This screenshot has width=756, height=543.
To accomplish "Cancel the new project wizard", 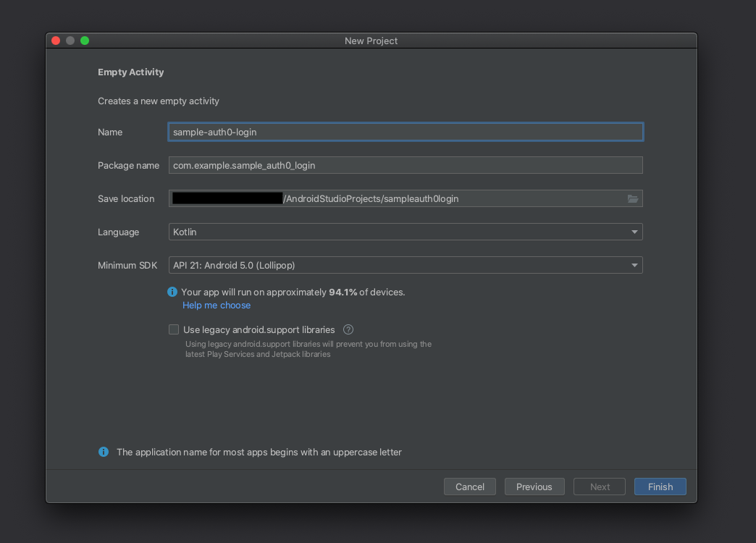I will (469, 486).
